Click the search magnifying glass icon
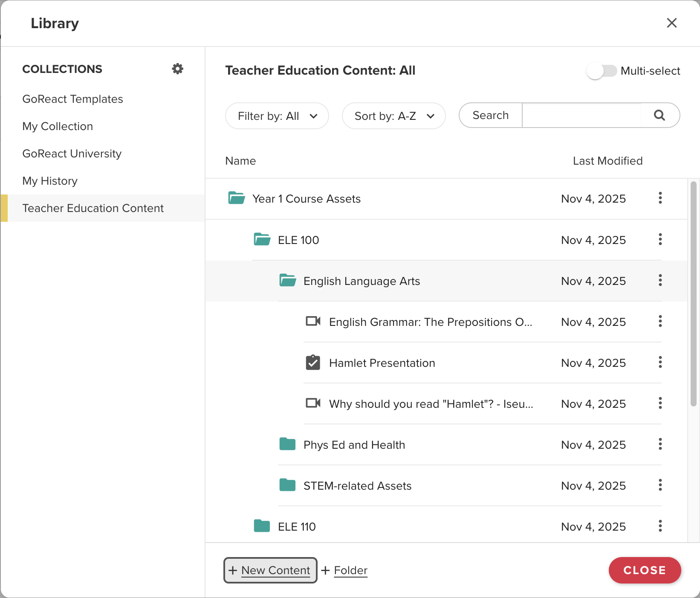 659,115
